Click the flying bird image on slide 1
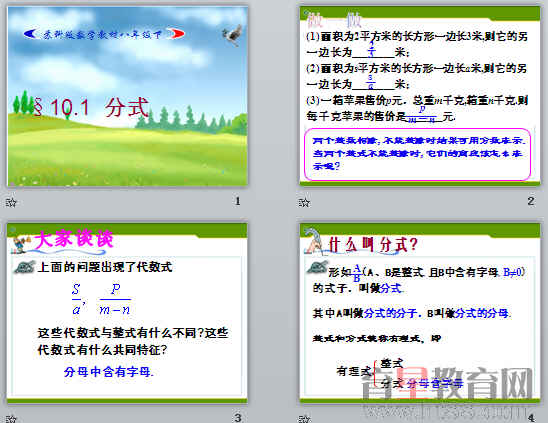Screen dimensions: 548x423 232,35
